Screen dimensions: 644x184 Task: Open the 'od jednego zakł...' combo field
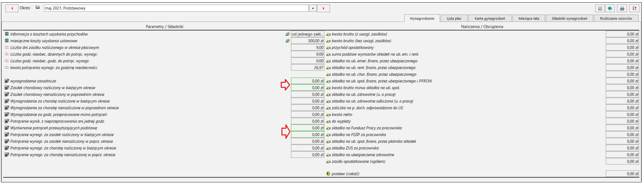click(308, 34)
